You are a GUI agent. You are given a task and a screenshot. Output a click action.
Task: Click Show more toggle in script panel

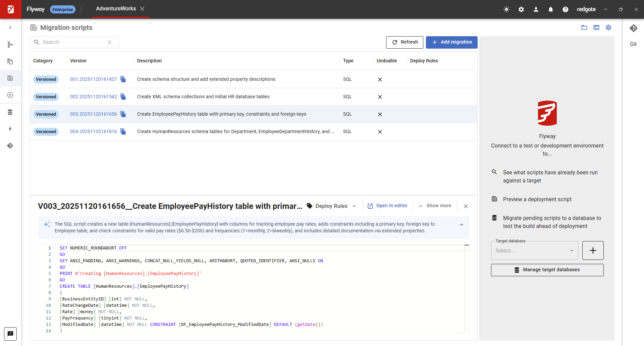click(x=435, y=206)
